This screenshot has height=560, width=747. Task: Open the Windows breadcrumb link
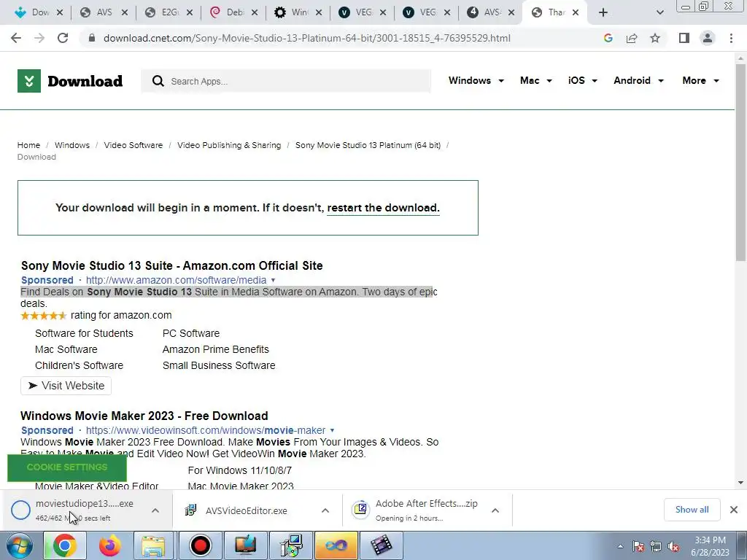pos(72,145)
